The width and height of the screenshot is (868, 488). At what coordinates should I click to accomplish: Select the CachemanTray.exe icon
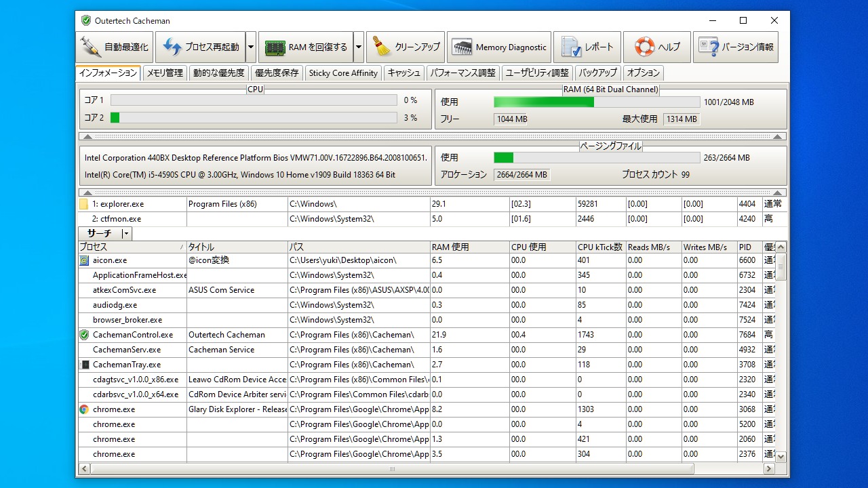point(84,365)
